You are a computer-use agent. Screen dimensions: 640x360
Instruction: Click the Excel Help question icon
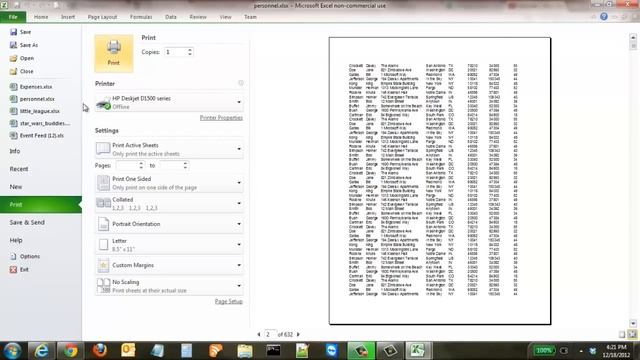pyautogui.click(x=604, y=16)
